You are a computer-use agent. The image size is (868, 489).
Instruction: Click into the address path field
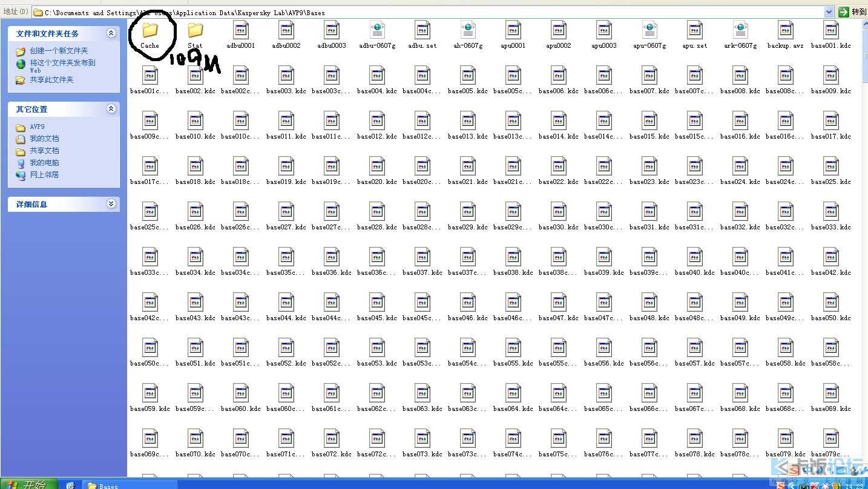click(433, 12)
